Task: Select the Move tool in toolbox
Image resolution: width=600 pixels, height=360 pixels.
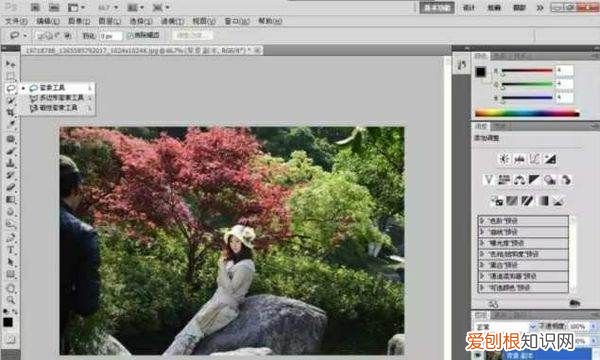Action: (x=10, y=64)
